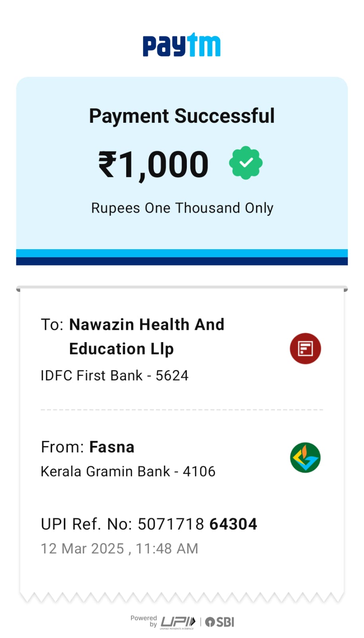Tap the Kerala Gramin Bank logo
Image resolution: width=364 pixels, height=638 pixels.
point(305,457)
